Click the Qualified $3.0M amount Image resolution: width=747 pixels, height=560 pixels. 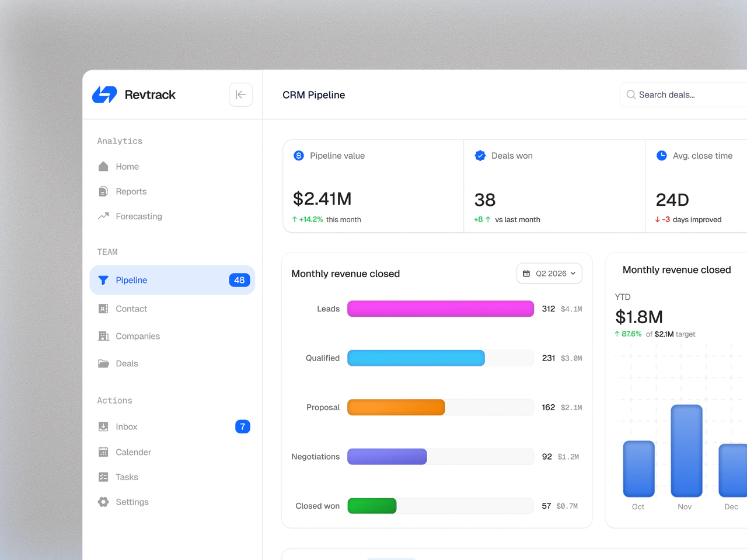point(571,358)
